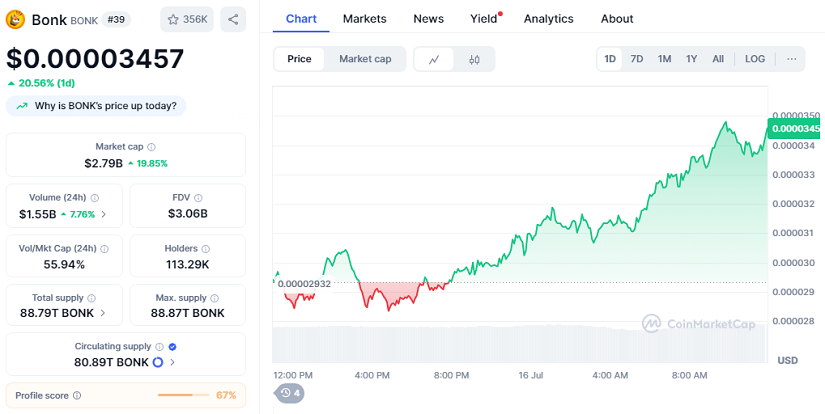Click the verified badge by Circulating supply
825x414 pixels.
pyautogui.click(x=172, y=347)
